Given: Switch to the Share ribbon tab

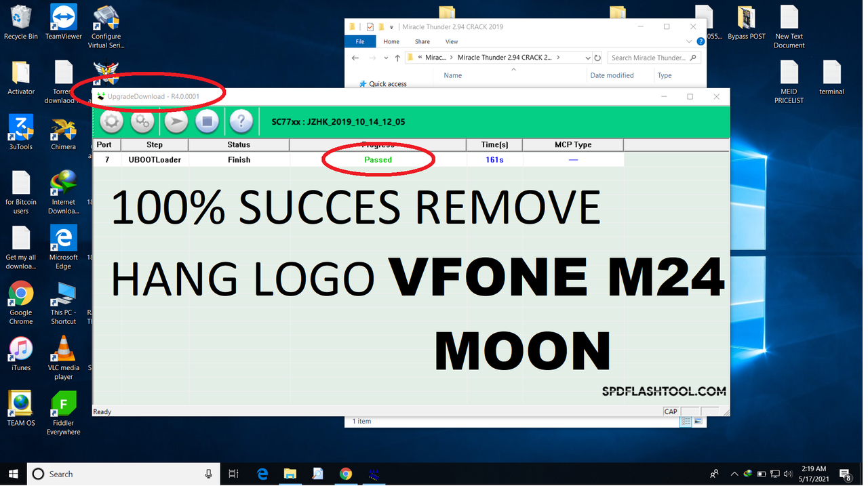Looking at the screenshot, I should pyautogui.click(x=422, y=41).
